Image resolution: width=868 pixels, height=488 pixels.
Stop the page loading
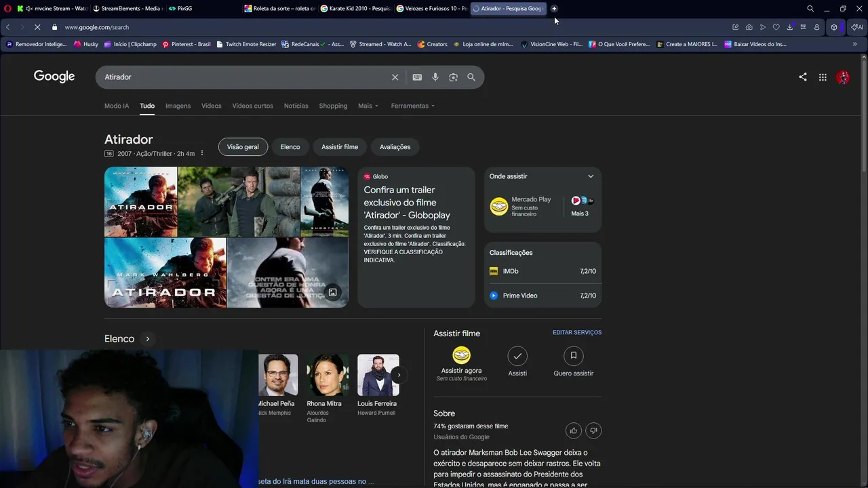[37, 27]
